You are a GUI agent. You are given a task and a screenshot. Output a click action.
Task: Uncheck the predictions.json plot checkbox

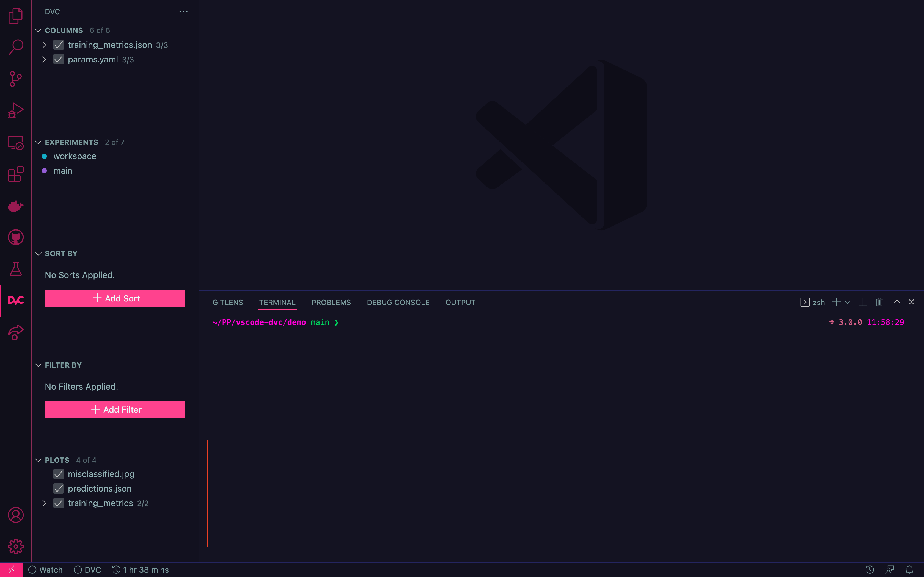(58, 489)
